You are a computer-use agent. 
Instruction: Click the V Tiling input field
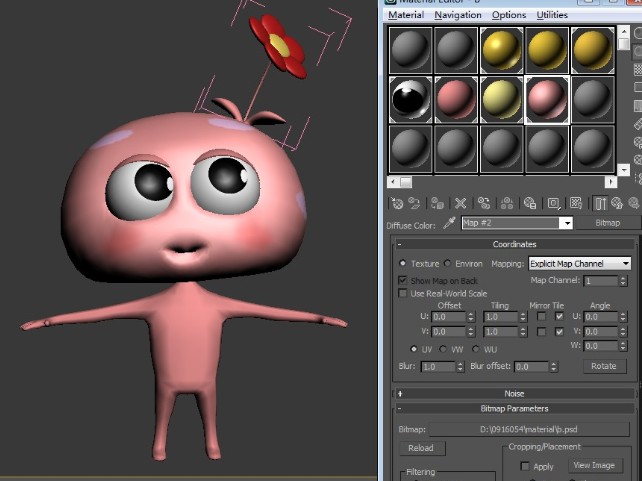tap(501, 332)
